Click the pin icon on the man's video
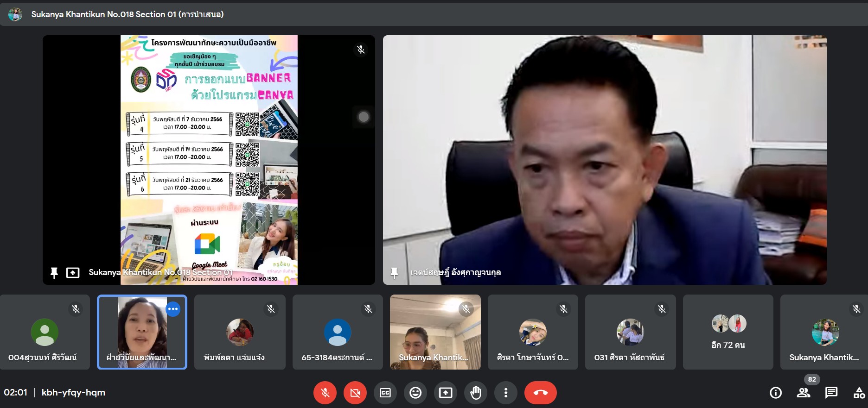This screenshot has height=408, width=868. 394,273
